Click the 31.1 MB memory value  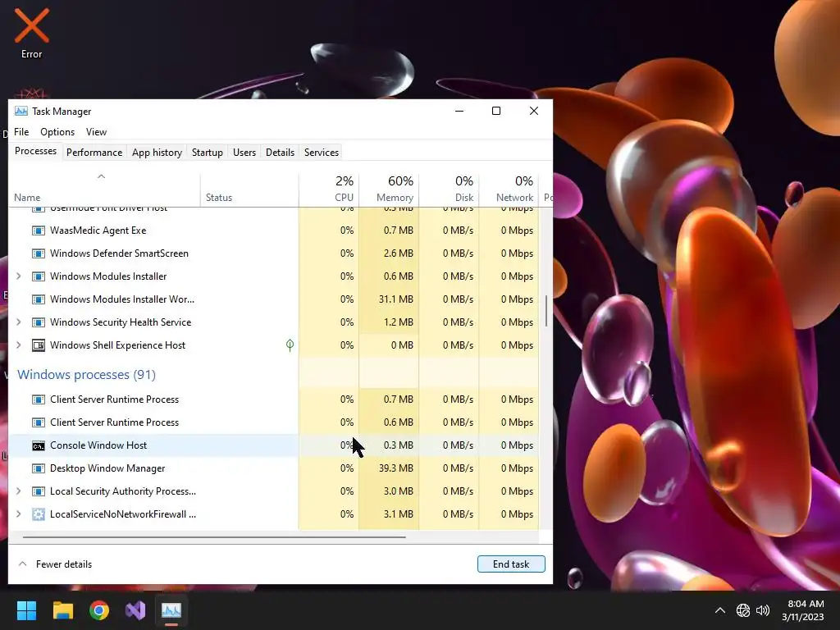click(x=396, y=299)
